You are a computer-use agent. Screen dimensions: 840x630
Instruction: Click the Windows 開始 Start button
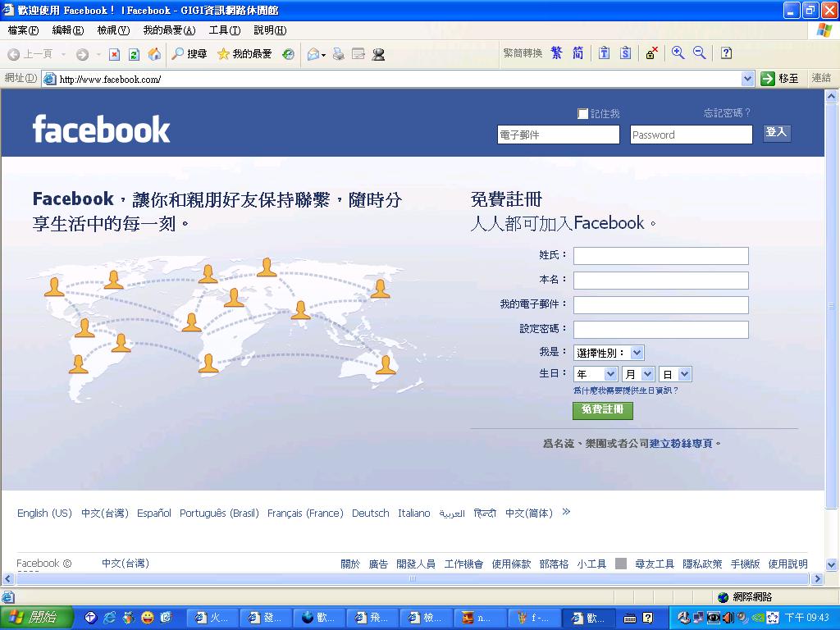pos(36,618)
